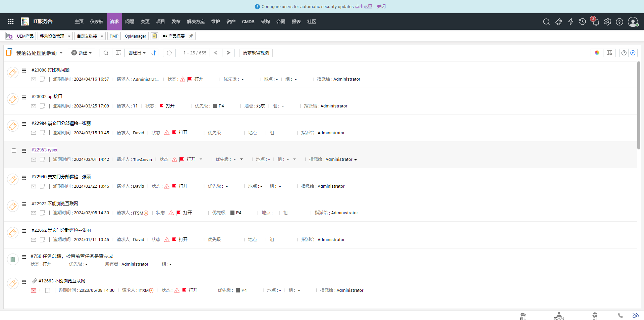Switch to the CMDB tab
644x320 pixels.
pos(248,21)
